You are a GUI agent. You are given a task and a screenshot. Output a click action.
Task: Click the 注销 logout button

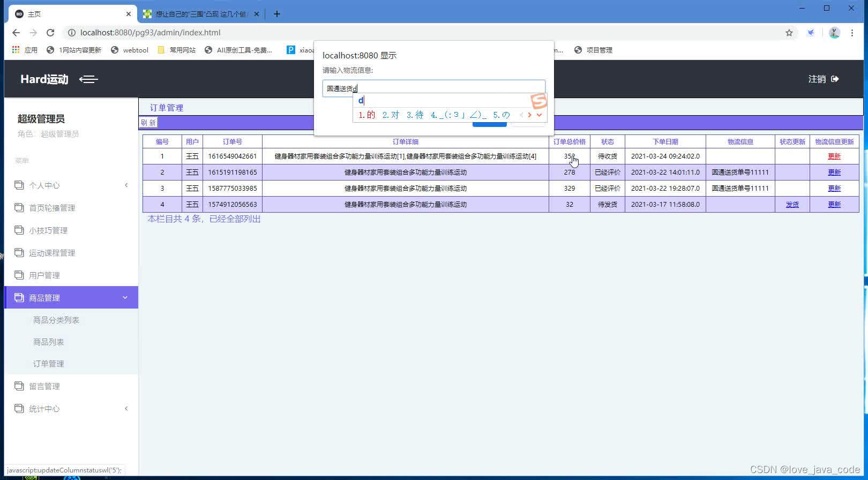coord(824,79)
